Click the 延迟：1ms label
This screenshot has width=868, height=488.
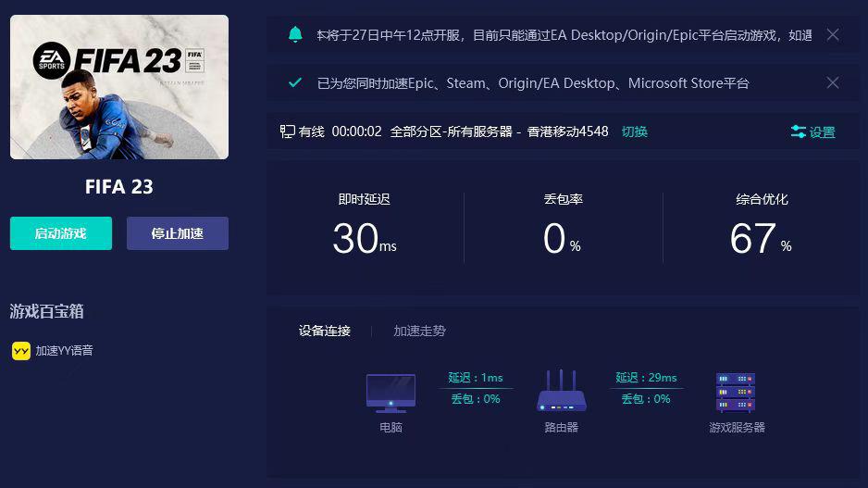click(476, 377)
